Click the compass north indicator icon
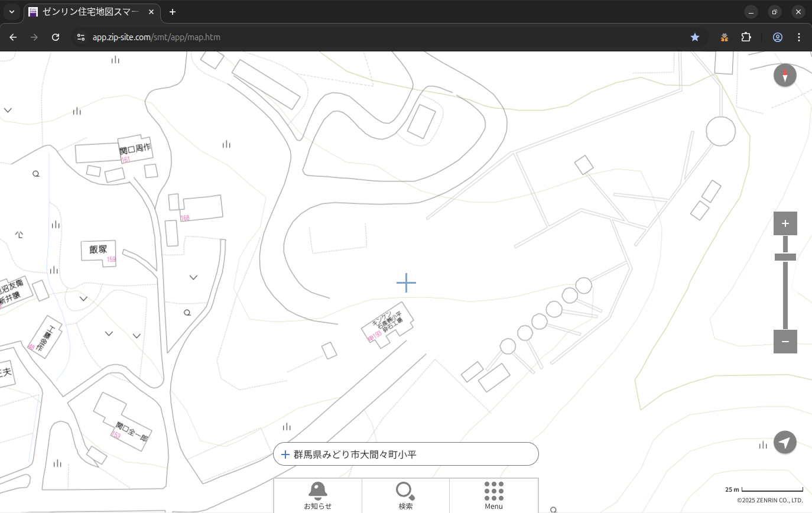 tap(785, 76)
